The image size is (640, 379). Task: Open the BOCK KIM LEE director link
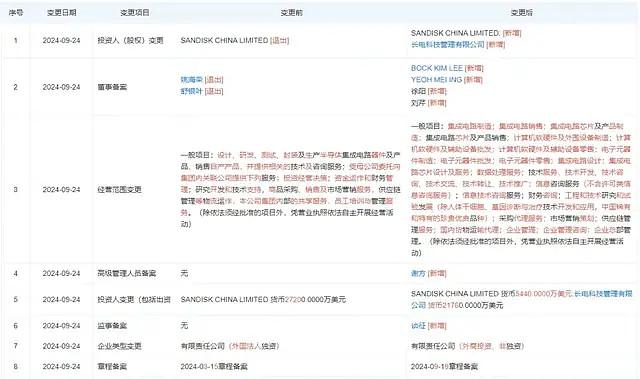point(437,68)
